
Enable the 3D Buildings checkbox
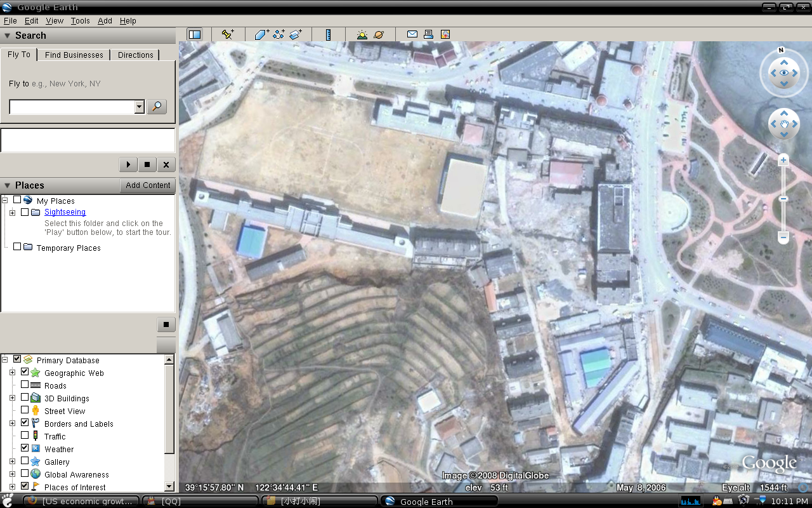(25, 398)
